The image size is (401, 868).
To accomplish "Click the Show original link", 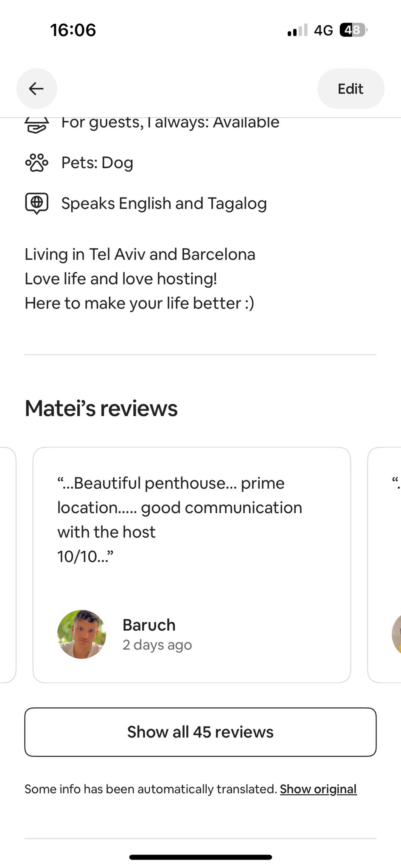I will coord(318,789).
